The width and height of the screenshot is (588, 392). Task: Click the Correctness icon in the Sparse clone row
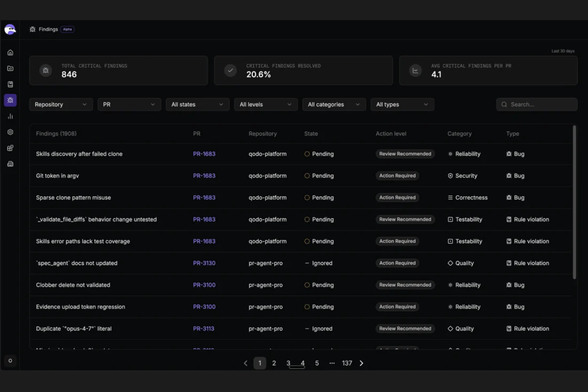[450, 197]
